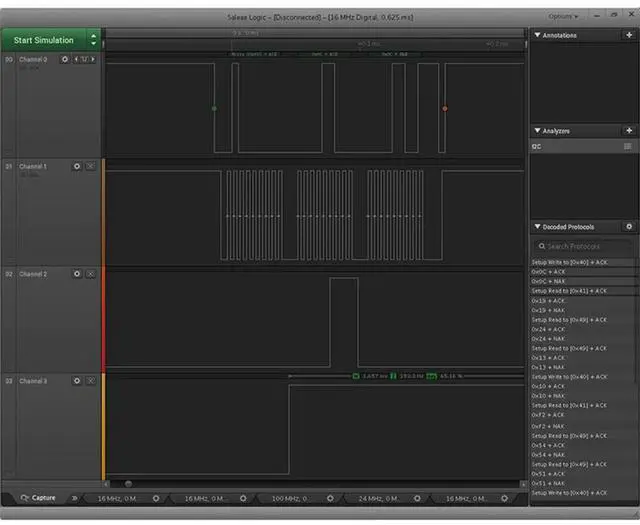Viewport: 640px width, 525px height.
Task: Click Channel 1 trigger close button
Action: click(x=90, y=166)
